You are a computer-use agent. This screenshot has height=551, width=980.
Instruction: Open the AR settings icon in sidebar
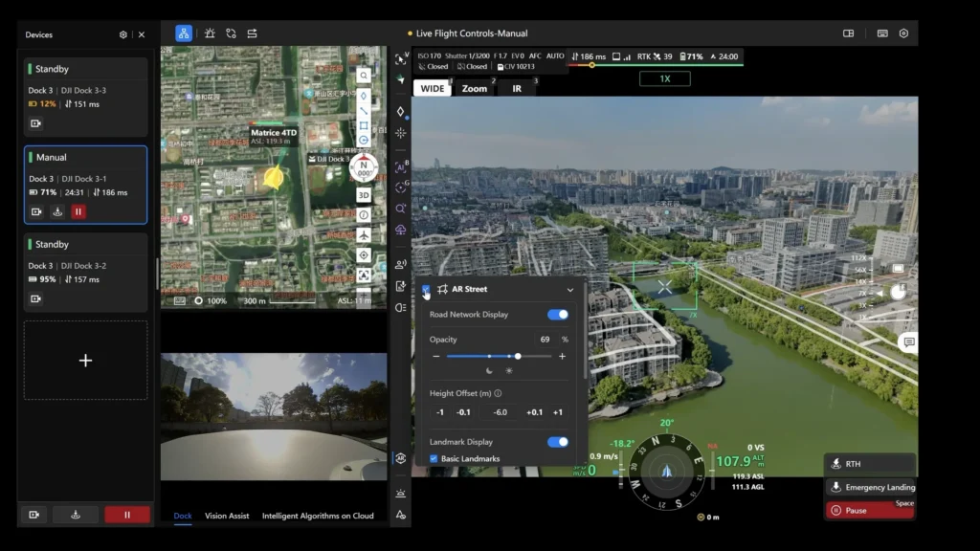pos(400,458)
